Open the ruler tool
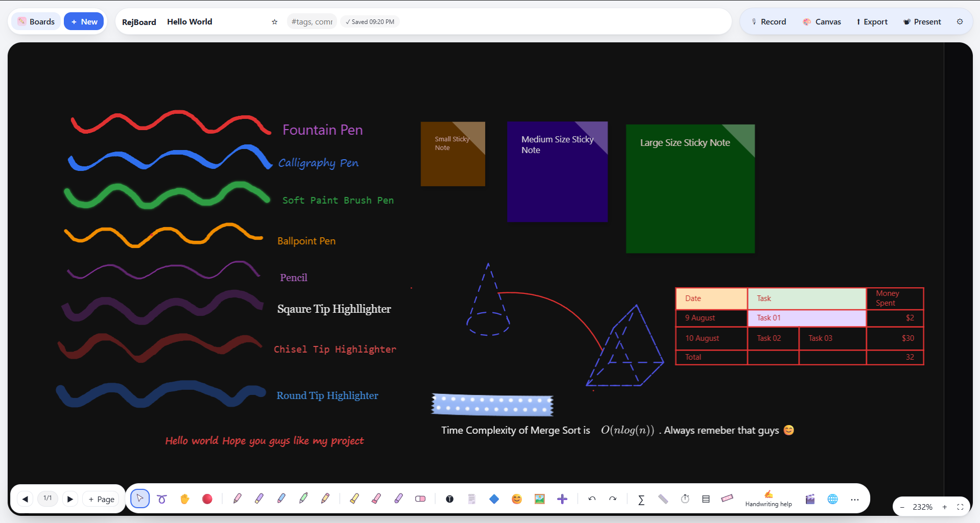Image resolution: width=980 pixels, height=523 pixels. [663, 499]
